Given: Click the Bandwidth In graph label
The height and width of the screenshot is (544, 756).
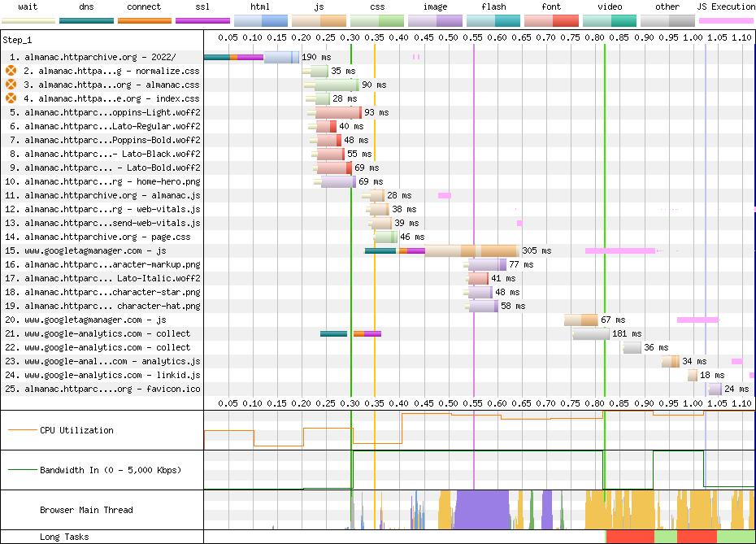Looking at the screenshot, I should point(111,470).
